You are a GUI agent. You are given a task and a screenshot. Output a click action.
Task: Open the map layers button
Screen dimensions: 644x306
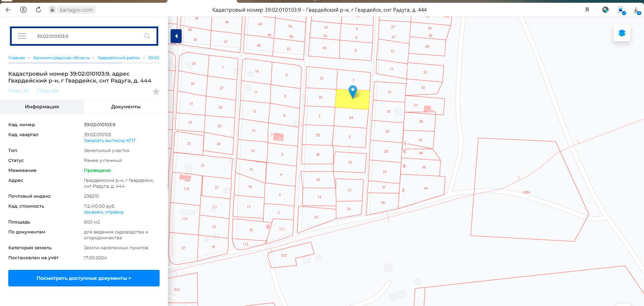point(622,33)
